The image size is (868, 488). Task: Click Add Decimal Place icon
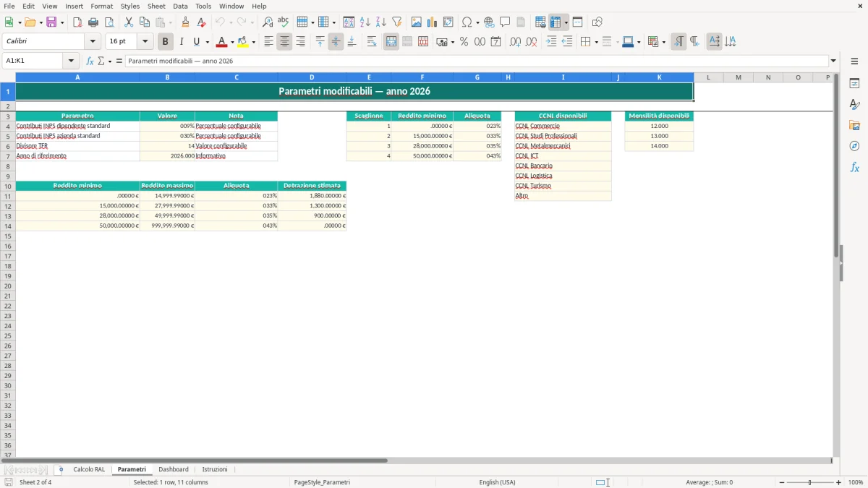(515, 42)
